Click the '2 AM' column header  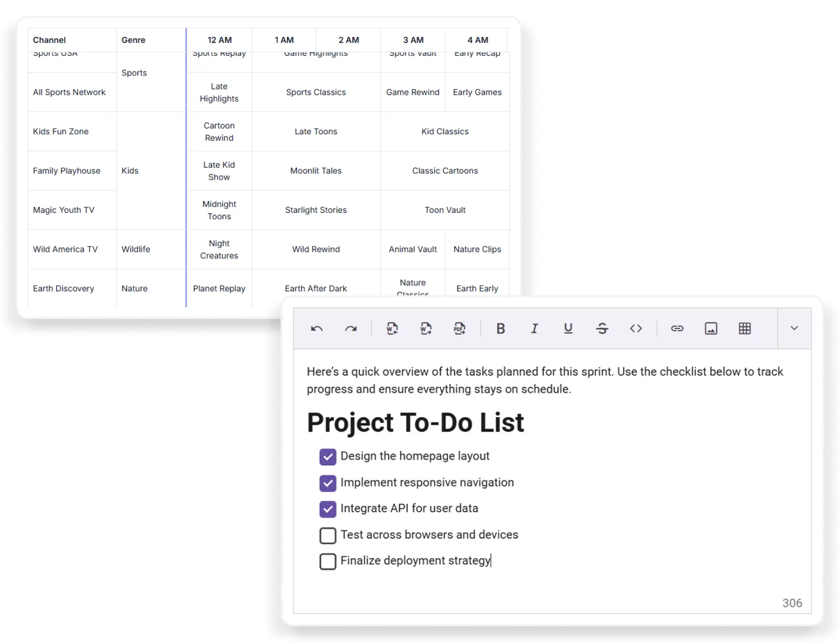[x=348, y=40]
